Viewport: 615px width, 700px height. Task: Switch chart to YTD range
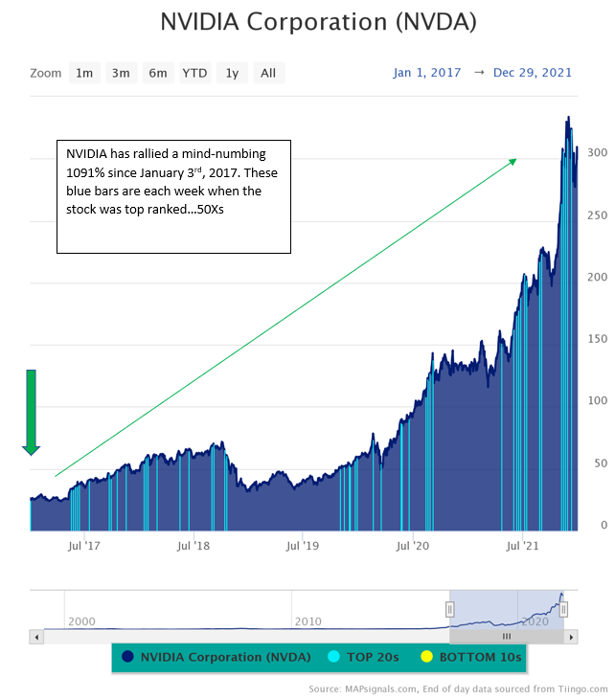(194, 73)
